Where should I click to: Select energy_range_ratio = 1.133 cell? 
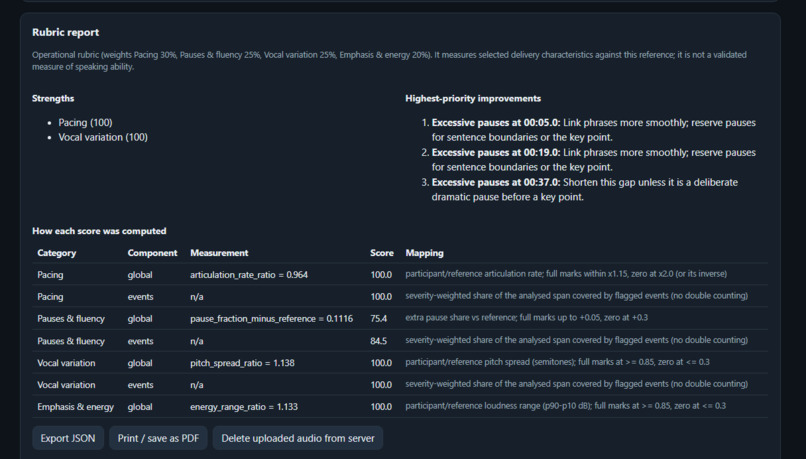click(244, 407)
